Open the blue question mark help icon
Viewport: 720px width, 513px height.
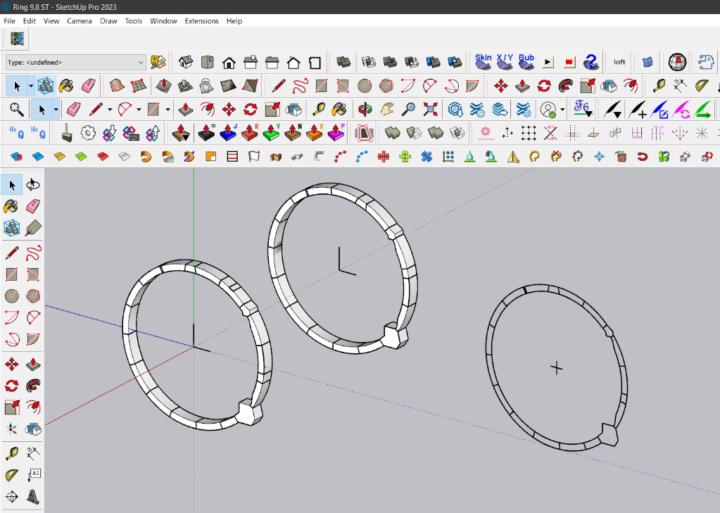point(591,62)
